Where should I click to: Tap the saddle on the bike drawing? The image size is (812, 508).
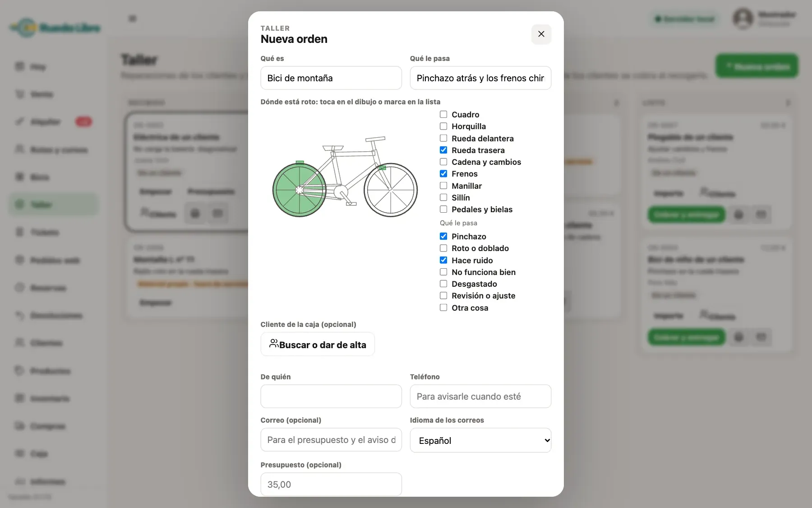[x=333, y=148]
